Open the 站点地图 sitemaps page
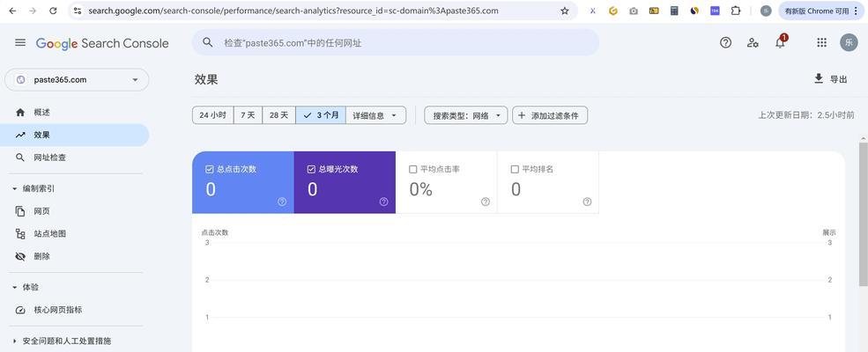 [75, 234]
